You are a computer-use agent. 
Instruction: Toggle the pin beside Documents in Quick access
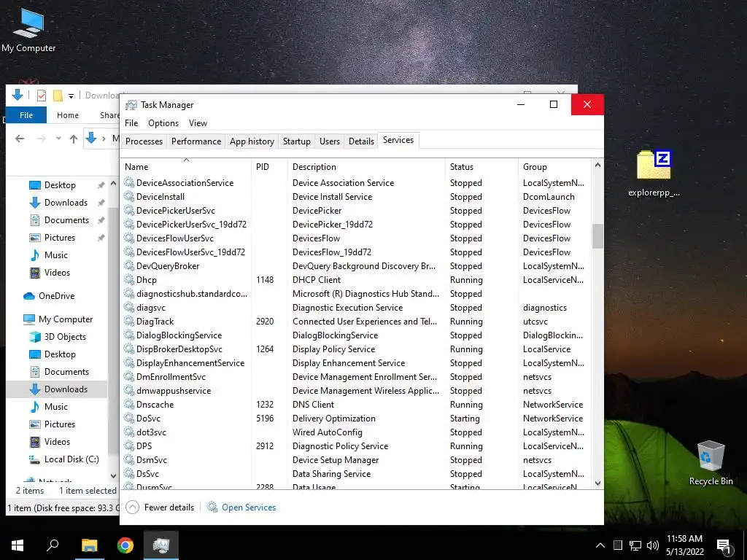pos(101,220)
